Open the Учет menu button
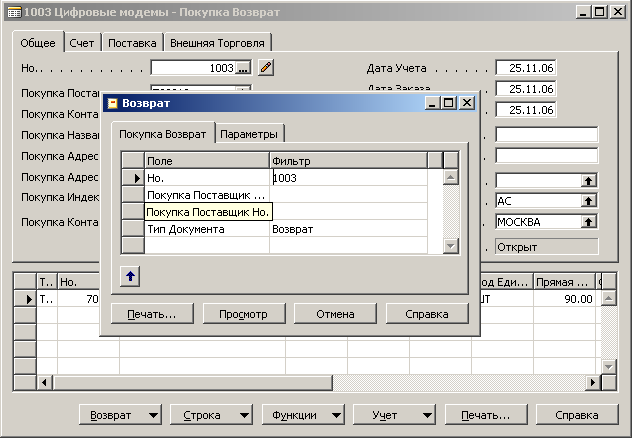632x438 pixels. click(394, 415)
